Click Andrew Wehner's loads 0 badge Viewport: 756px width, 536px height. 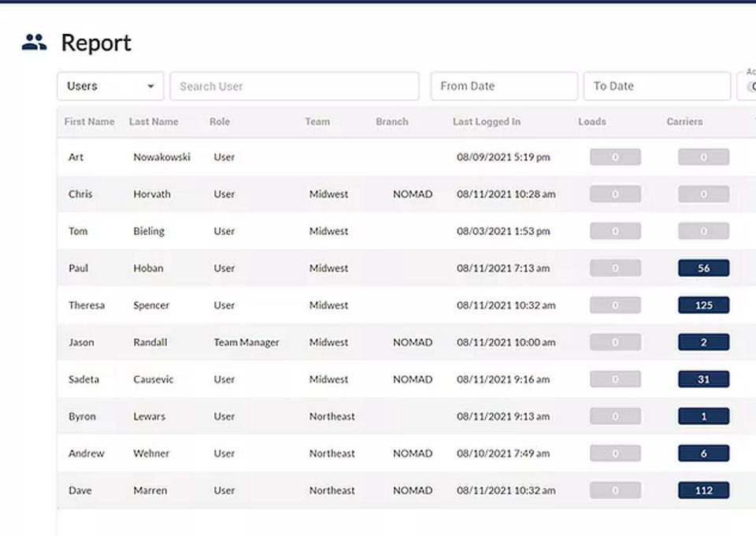coord(615,453)
